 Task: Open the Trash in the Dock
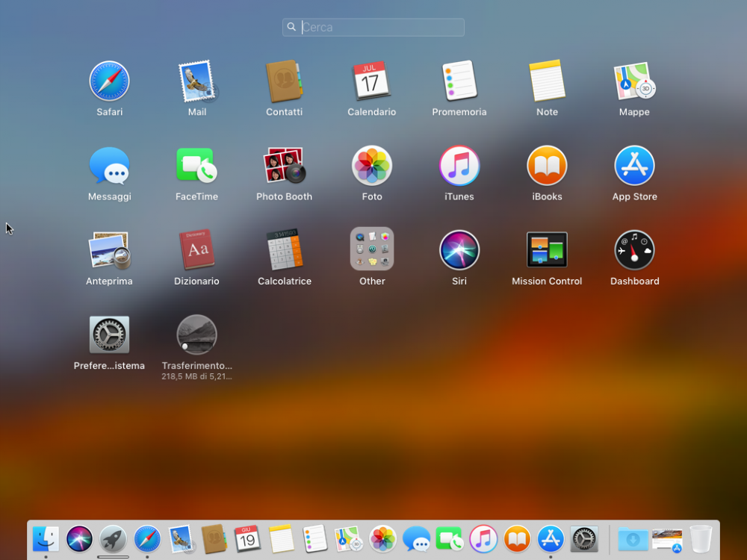(701, 539)
